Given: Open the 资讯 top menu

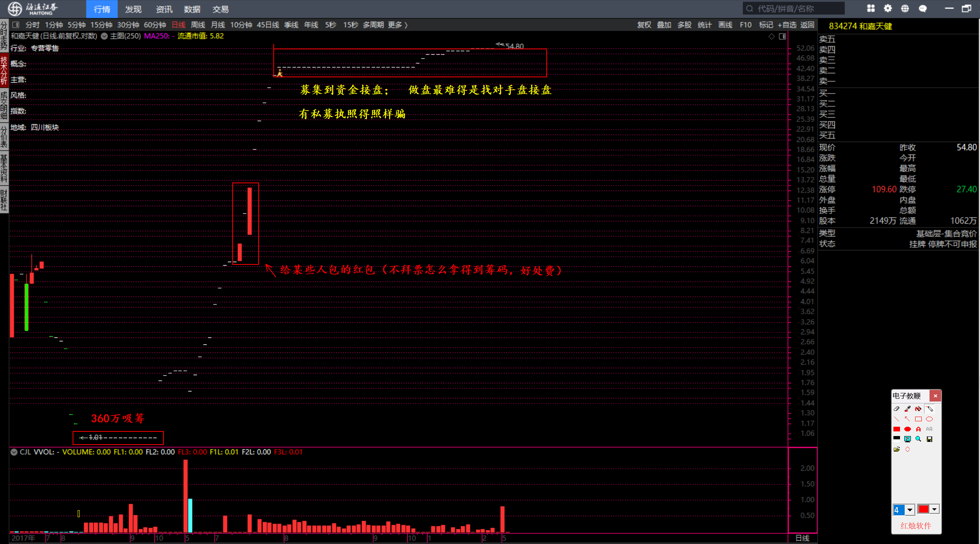Looking at the screenshot, I should [x=164, y=9].
